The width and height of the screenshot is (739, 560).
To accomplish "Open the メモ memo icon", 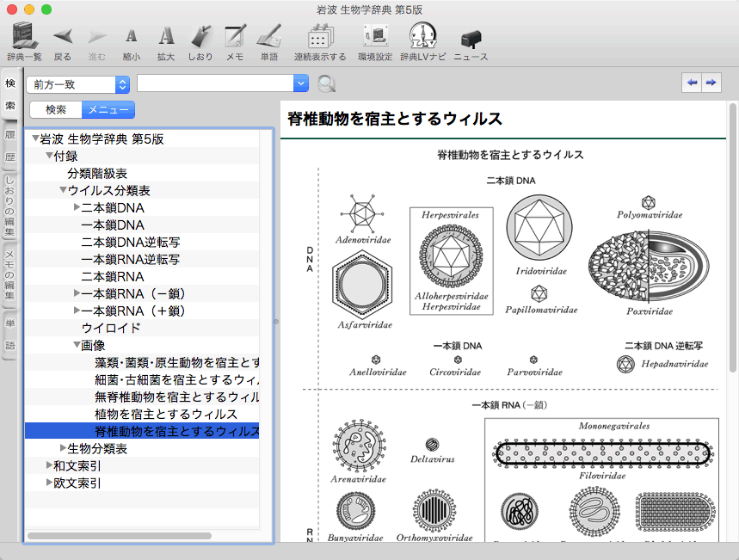I will 235,37.
